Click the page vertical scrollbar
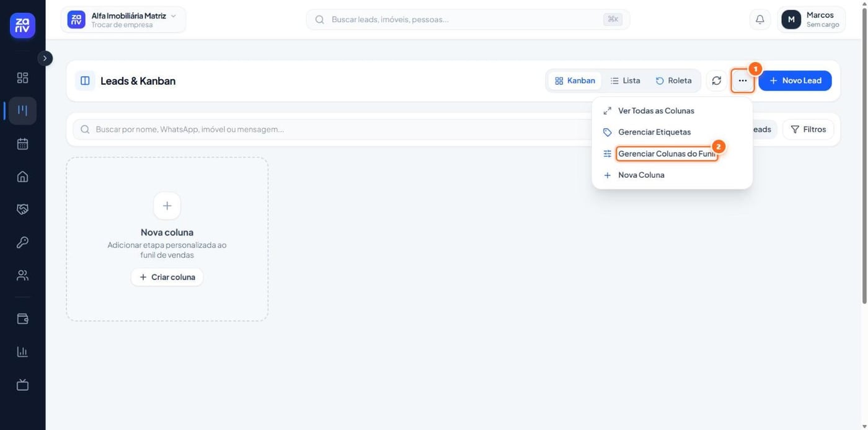This screenshot has width=868, height=430. pos(864,155)
